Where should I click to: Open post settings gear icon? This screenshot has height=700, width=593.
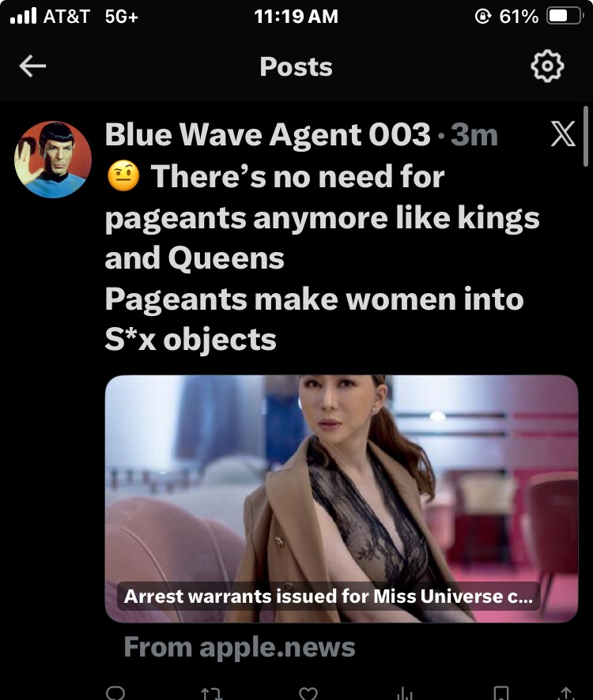pos(547,66)
